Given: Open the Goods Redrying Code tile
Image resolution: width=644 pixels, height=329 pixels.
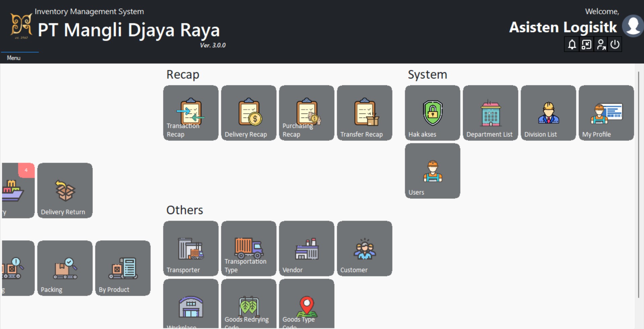Looking at the screenshot, I should point(249,304).
